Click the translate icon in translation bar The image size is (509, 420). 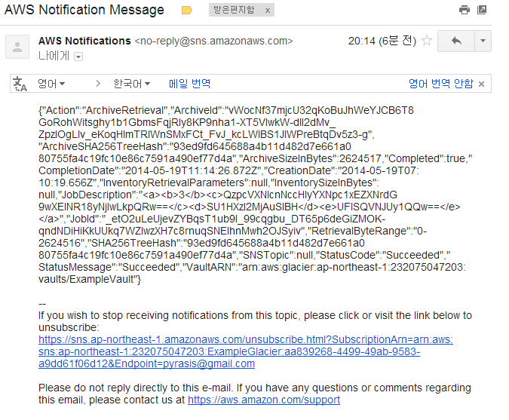pos(20,84)
